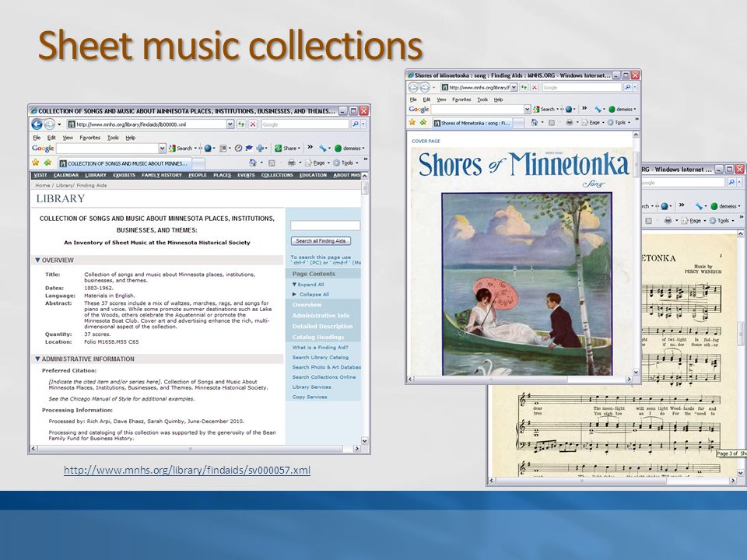Open Tools command bar dropdown in Collection window
The image size is (747, 560).
pos(357,163)
